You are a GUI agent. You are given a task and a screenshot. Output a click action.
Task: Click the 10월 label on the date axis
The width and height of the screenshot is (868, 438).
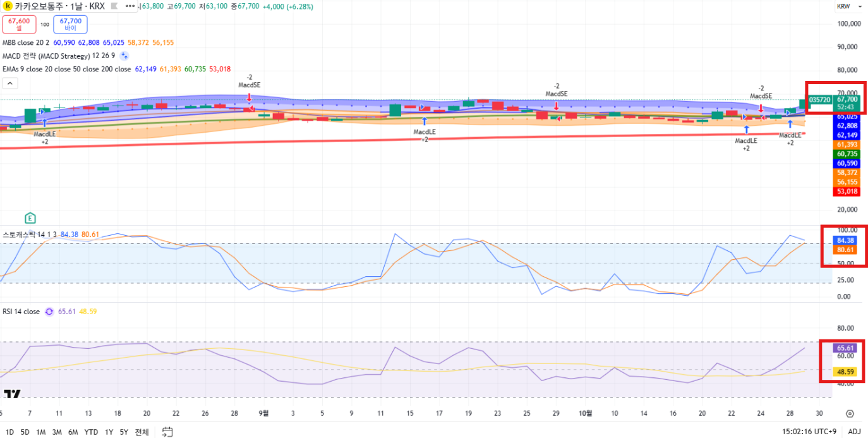coord(586,414)
